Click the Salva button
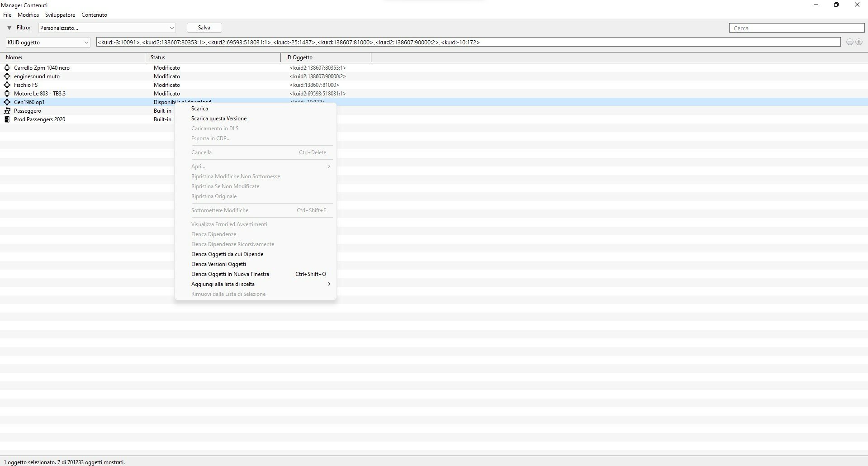This screenshot has width=868, height=466. pyautogui.click(x=204, y=28)
